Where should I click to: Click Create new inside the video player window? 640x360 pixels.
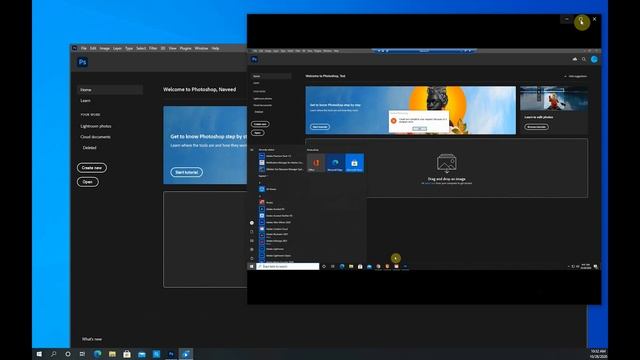pyautogui.click(x=260, y=124)
